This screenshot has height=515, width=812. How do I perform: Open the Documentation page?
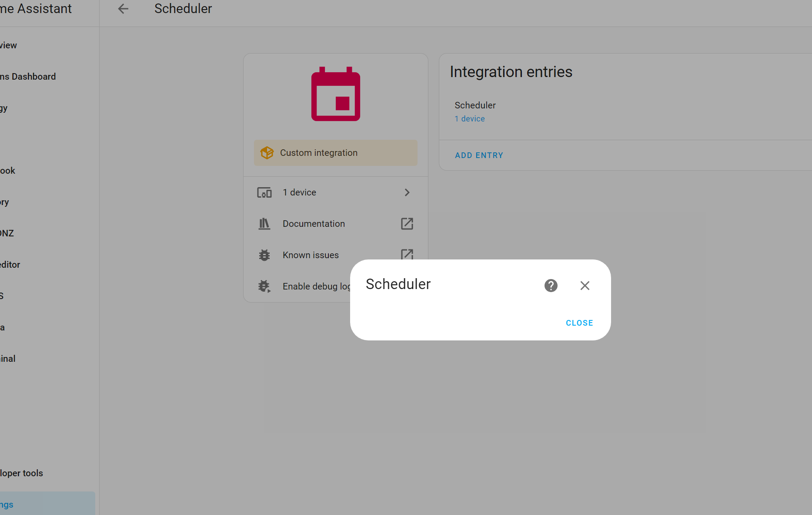(313, 223)
